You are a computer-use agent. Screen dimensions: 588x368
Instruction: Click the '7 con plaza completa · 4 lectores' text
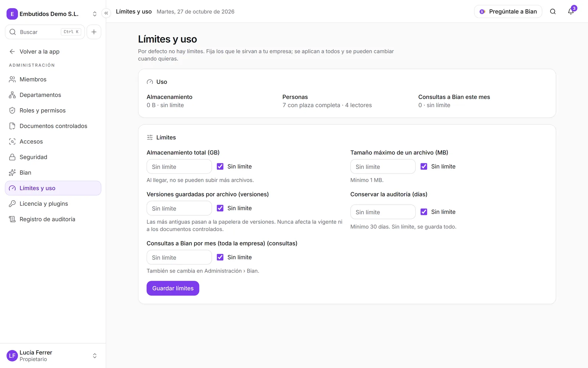pyautogui.click(x=327, y=105)
